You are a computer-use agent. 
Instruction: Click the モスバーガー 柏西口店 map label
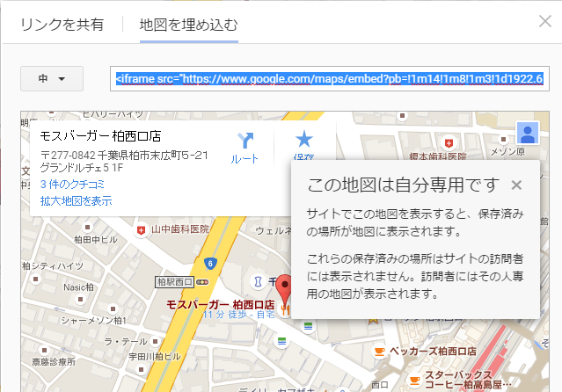(221, 305)
